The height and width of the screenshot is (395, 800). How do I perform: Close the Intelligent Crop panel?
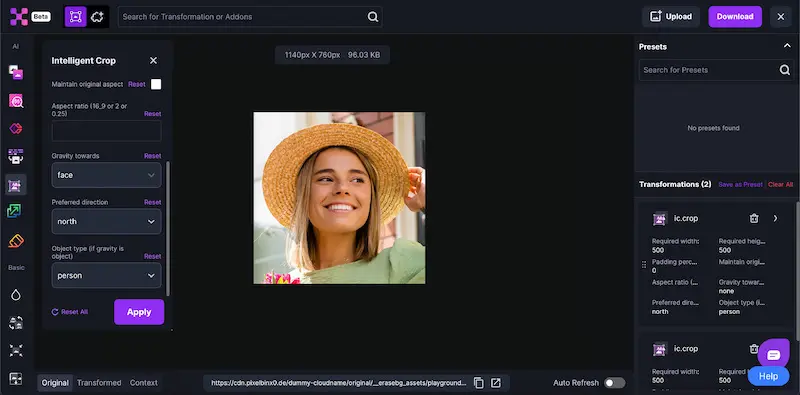(x=153, y=61)
